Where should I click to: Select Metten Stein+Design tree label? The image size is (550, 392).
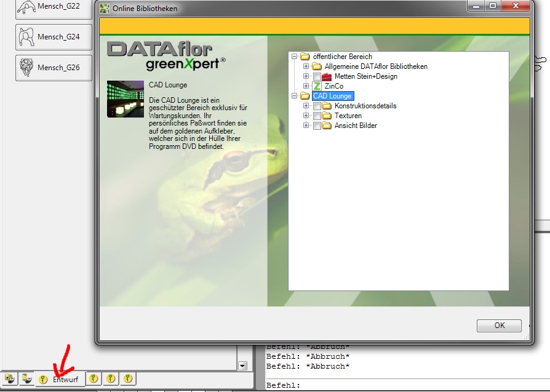366,76
